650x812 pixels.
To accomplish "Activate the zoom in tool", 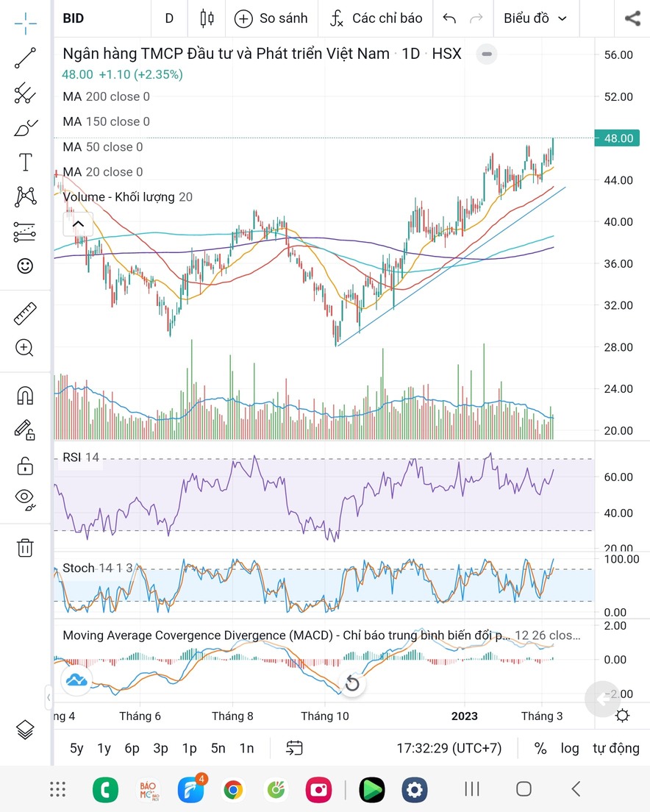I will coord(25,348).
